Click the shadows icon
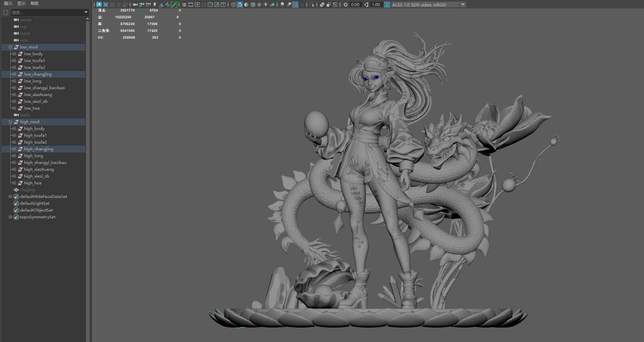Screen dimensions: 644x342 pyautogui.click(x=272, y=5)
